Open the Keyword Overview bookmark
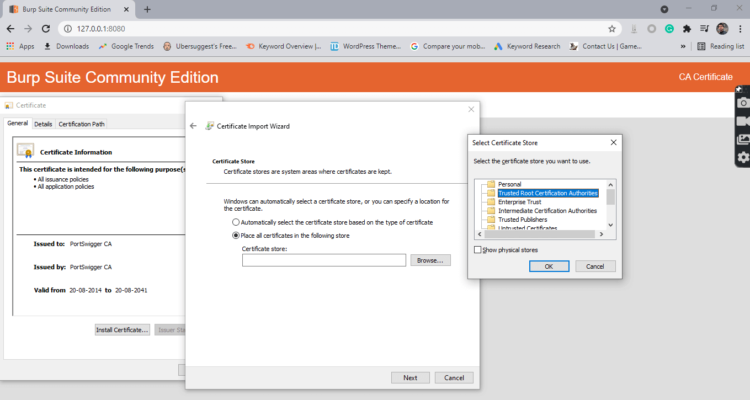This screenshot has height=400, width=750. pos(284,46)
